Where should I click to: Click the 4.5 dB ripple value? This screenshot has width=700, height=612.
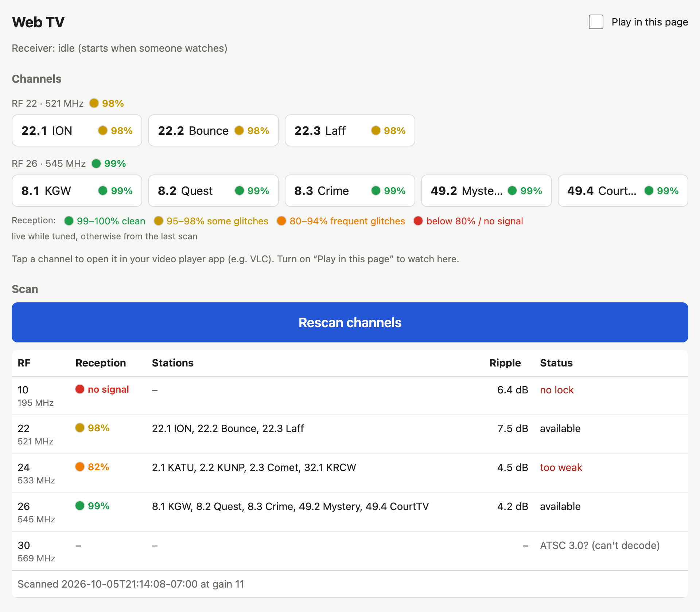513,467
